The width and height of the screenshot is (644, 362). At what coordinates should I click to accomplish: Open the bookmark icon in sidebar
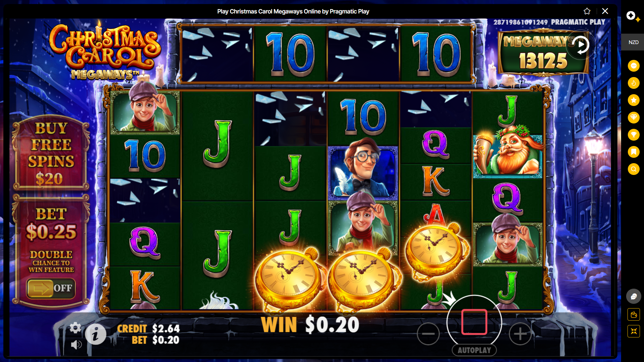click(634, 152)
